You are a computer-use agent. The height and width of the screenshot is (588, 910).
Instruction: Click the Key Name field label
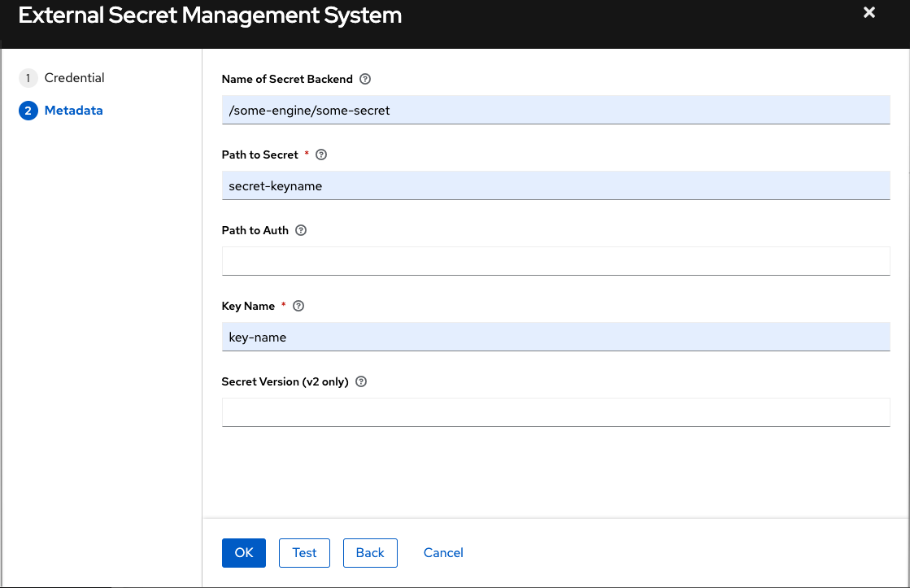click(x=248, y=306)
